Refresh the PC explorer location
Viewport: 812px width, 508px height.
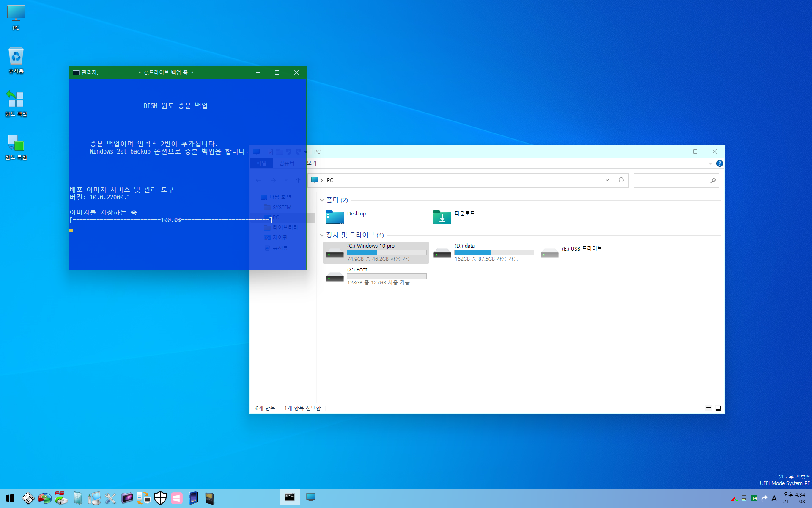(621, 180)
